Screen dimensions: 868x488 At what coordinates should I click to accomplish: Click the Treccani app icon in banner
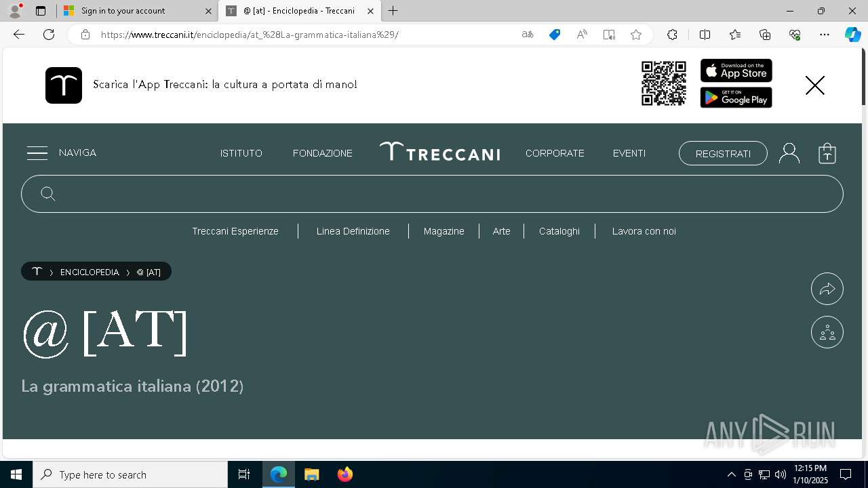point(64,85)
